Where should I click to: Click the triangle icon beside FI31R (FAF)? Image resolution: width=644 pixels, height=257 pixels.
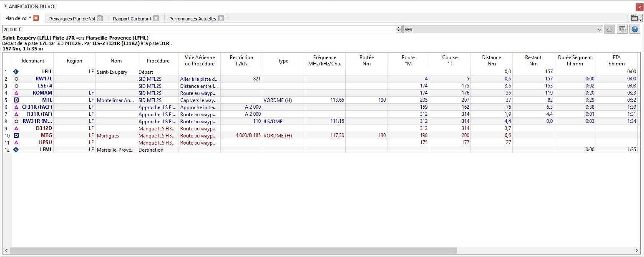16,114
